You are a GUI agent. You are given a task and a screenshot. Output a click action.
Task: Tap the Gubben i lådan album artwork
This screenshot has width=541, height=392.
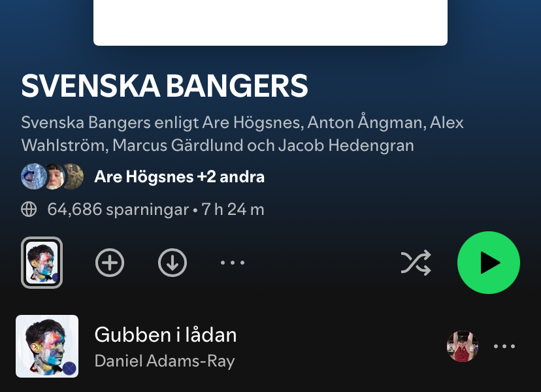click(x=47, y=346)
